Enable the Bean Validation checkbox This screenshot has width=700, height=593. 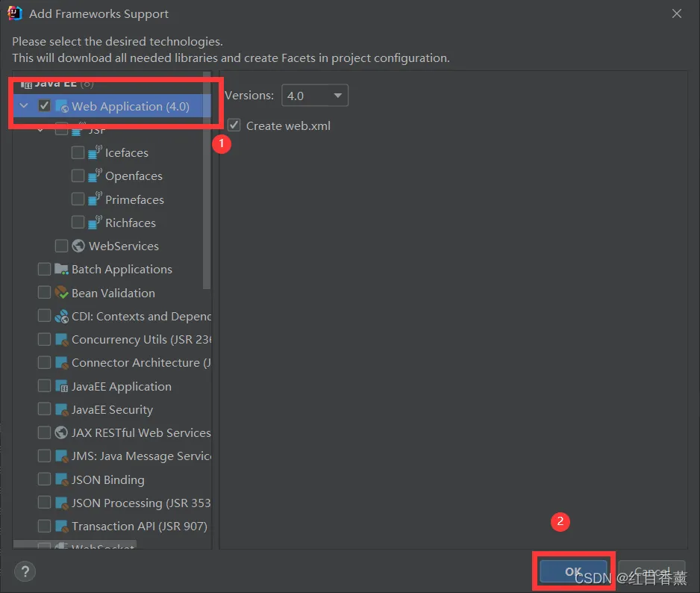pyautogui.click(x=44, y=292)
